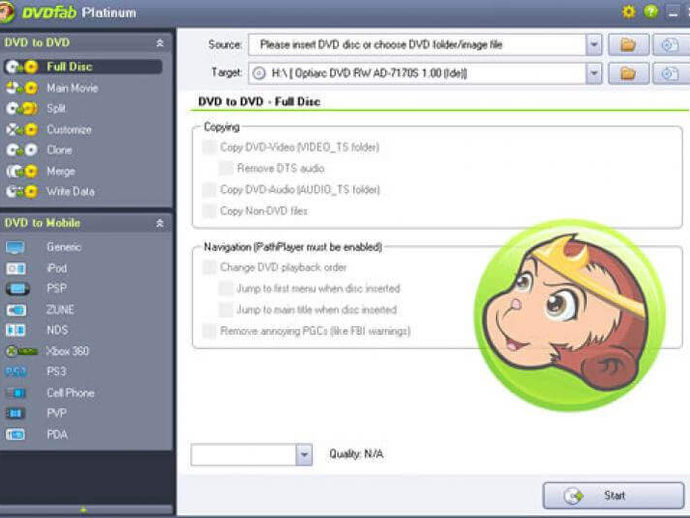Click the PVP device icon
The width and height of the screenshot is (690, 518).
pyautogui.click(x=15, y=413)
